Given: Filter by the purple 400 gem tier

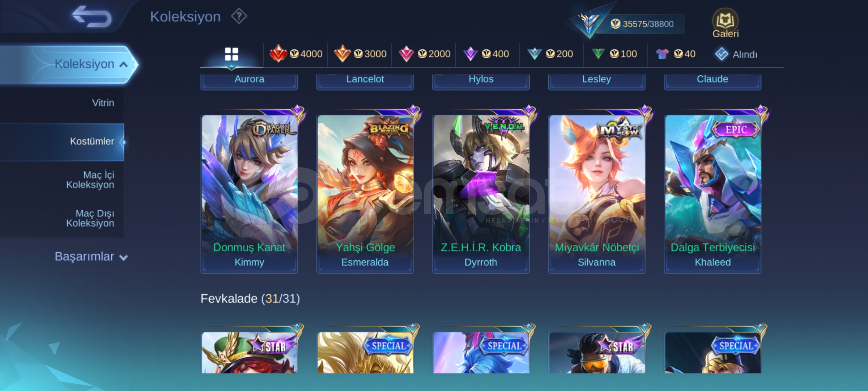Looking at the screenshot, I should pyautogui.click(x=486, y=54).
